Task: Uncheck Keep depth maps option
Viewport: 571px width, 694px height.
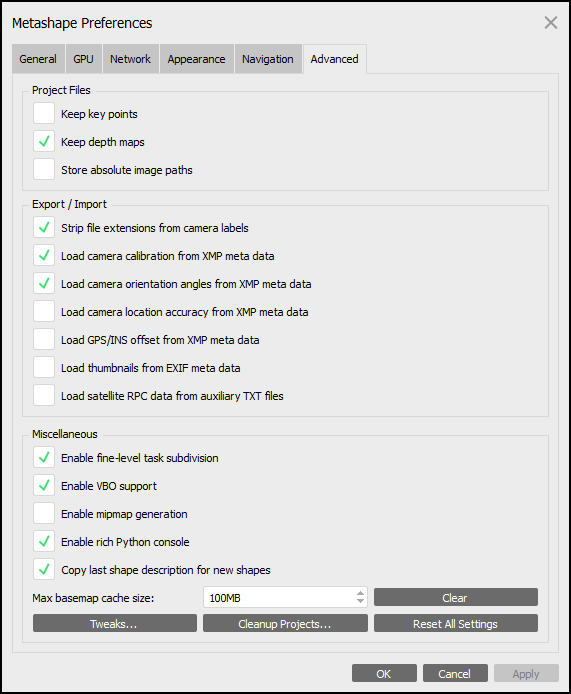Action: pos(44,142)
